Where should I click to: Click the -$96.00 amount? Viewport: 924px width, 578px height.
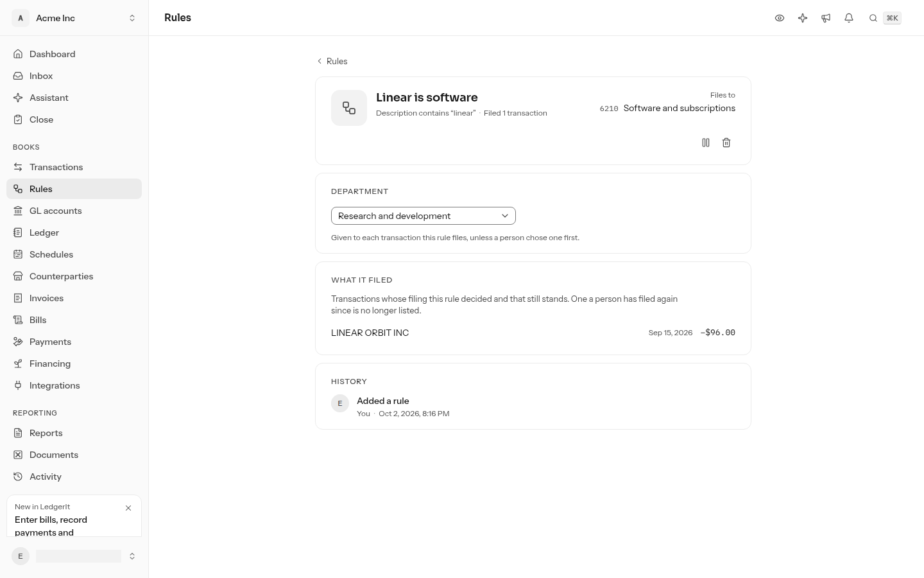(718, 333)
